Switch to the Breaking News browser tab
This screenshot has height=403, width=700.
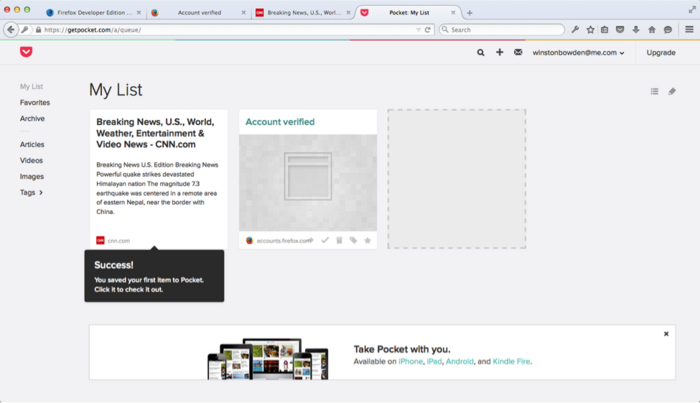(x=299, y=13)
